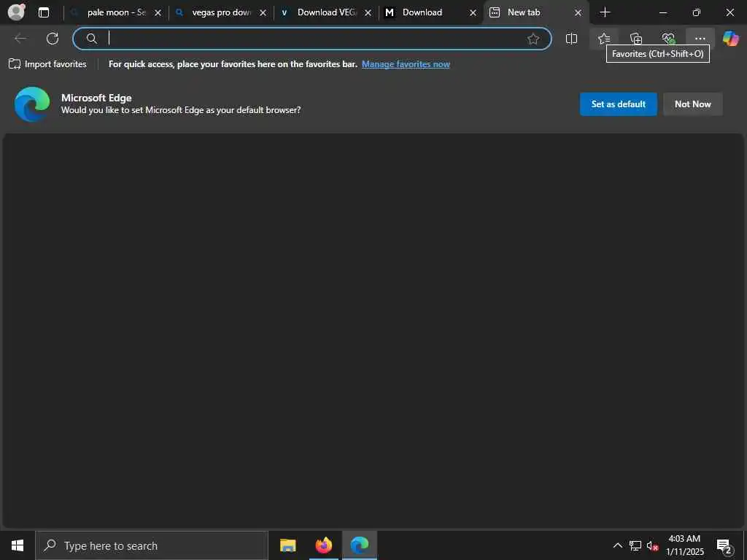Select the New tab tab
The height and width of the screenshot is (560, 747).
click(536, 12)
